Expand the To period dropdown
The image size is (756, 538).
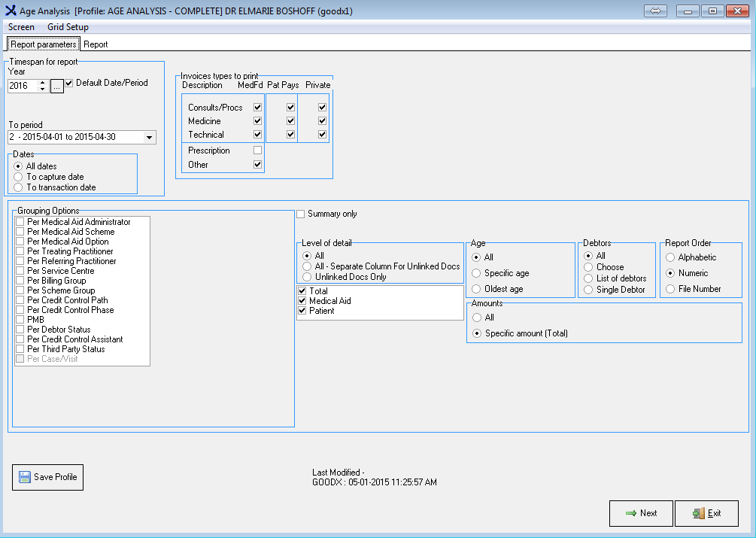click(149, 138)
